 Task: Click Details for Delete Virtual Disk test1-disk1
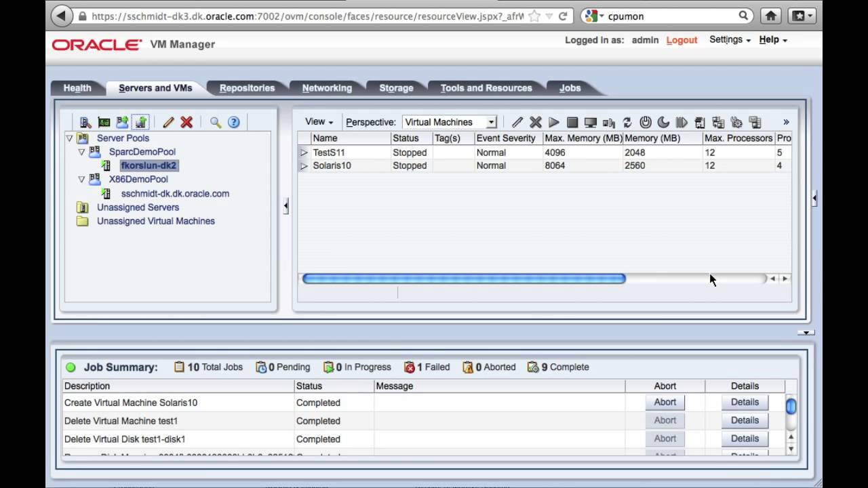click(x=745, y=439)
